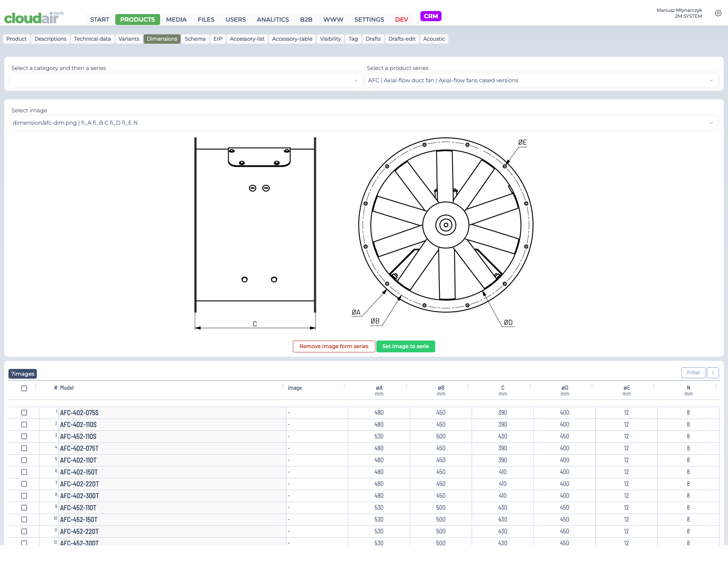Open the FILES menu
Viewport: 728px width, 564px height.
tap(206, 20)
